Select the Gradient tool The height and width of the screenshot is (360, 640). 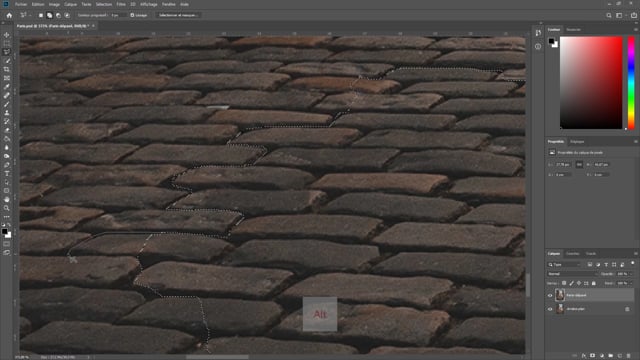pos(7,139)
